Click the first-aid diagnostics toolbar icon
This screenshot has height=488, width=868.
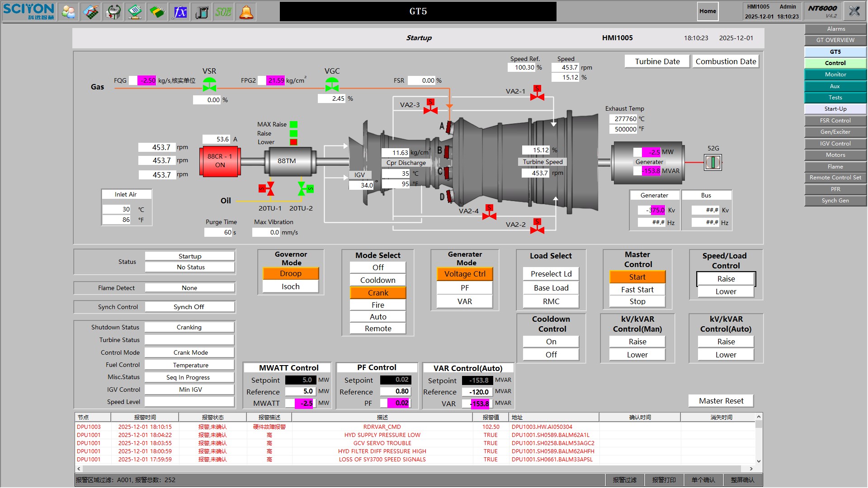pyautogui.click(x=113, y=12)
